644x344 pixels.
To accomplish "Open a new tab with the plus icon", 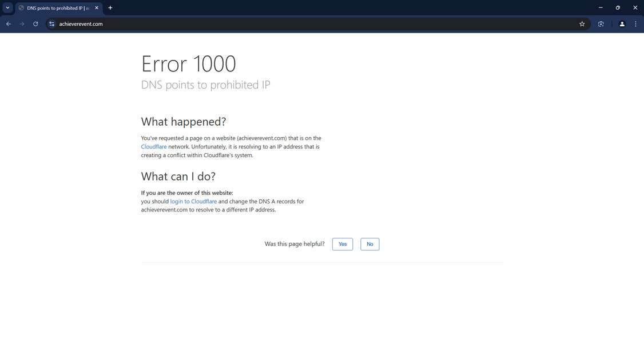I will tap(110, 7).
